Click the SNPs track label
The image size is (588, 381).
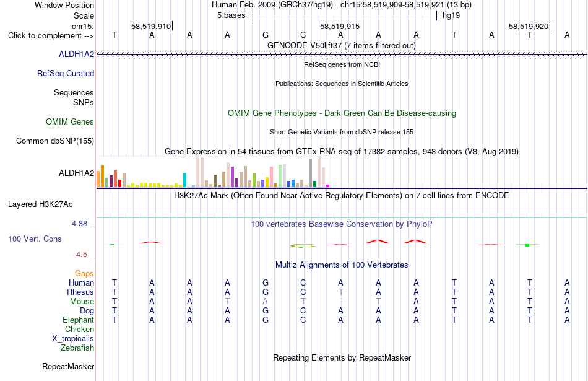[x=84, y=102]
